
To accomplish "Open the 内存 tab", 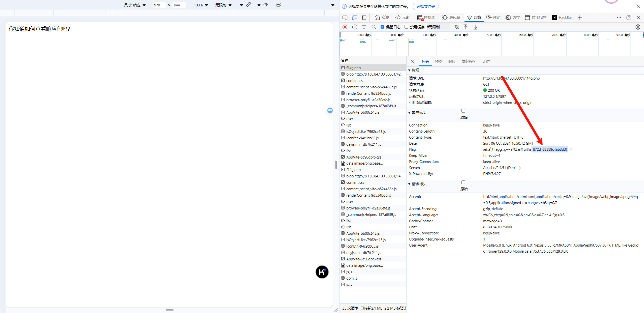I will click(x=513, y=18).
